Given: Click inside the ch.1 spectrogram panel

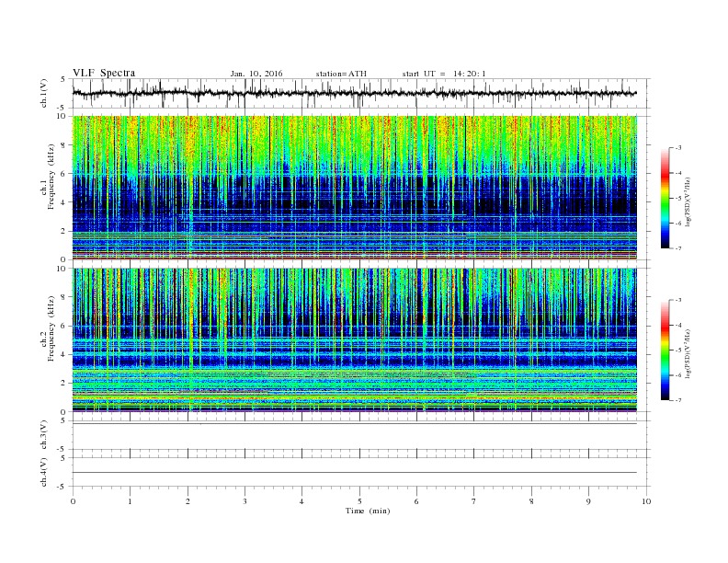Looking at the screenshot, I should (x=355, y=188).
